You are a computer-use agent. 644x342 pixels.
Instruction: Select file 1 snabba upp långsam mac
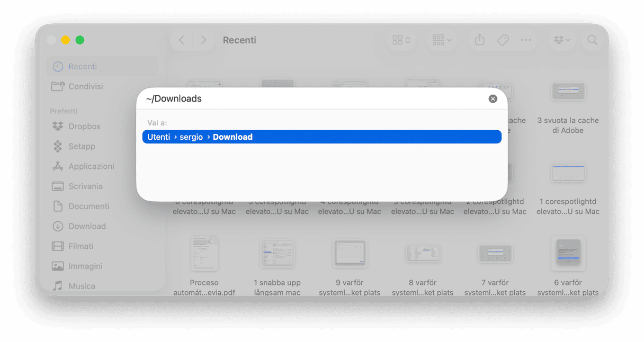tap(277, 266)
